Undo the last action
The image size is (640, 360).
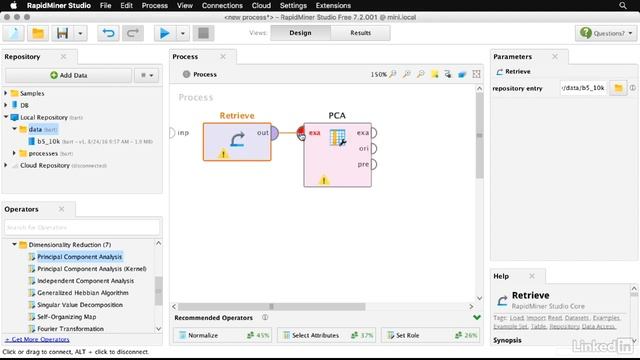coord(108,33)
